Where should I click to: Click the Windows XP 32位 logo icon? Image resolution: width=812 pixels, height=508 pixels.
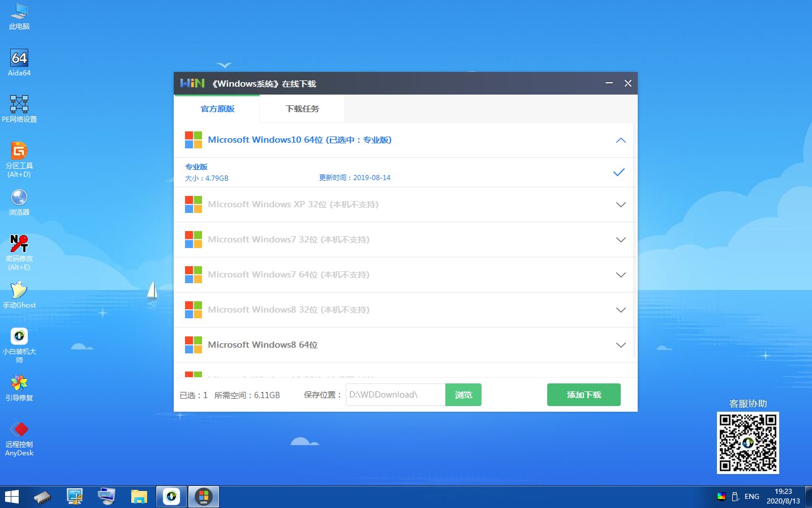[x=194, y=204]
